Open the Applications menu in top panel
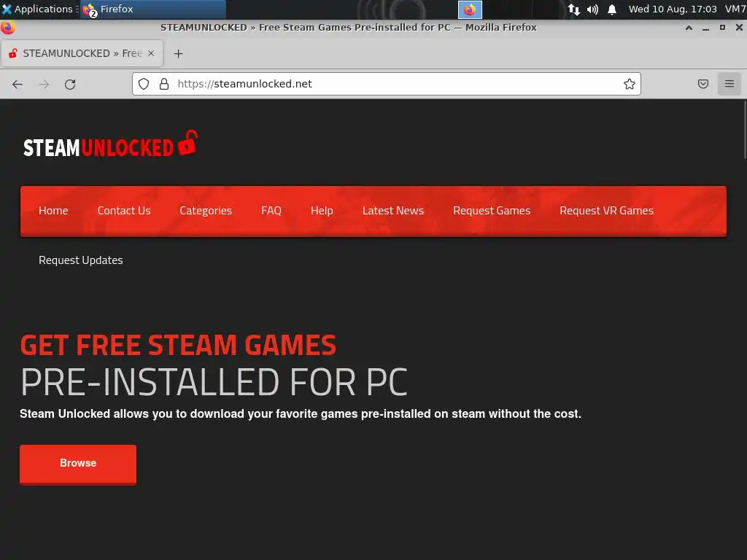 tap(40, 9)
